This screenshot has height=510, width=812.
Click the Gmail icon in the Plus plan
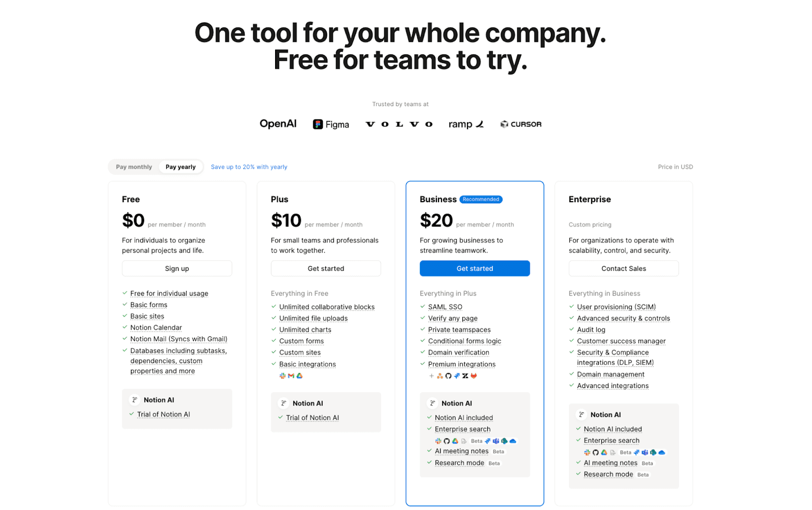(x=291, y=375)
